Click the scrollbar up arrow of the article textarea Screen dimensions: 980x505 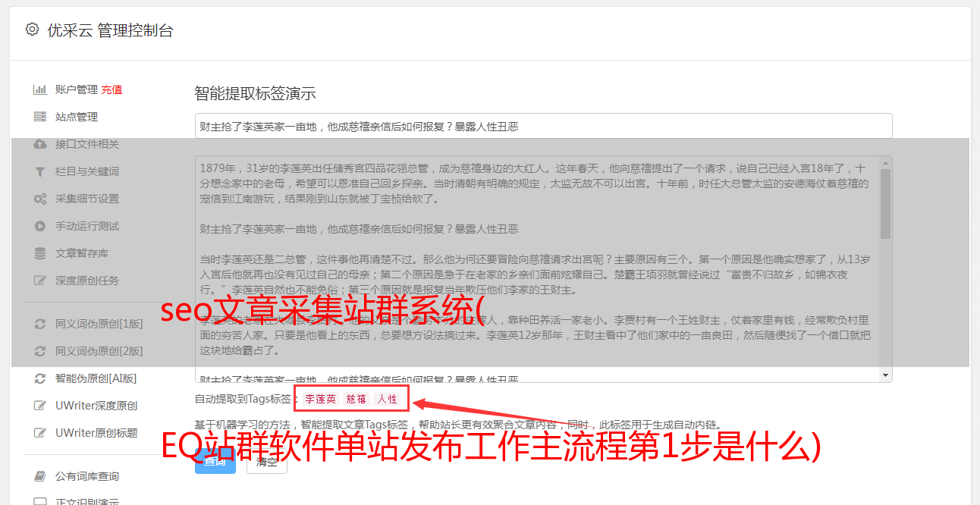pos(886,163)
